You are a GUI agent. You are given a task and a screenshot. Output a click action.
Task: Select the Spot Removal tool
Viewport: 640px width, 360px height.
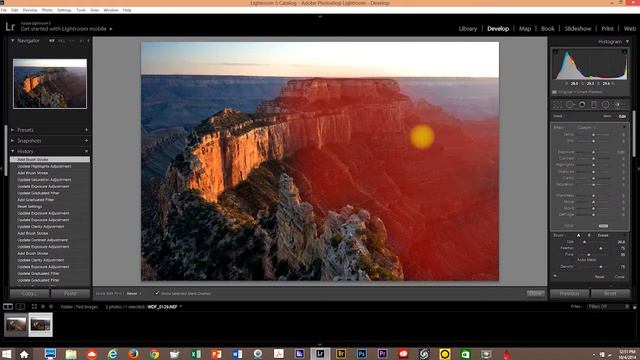tap(570, 105)
